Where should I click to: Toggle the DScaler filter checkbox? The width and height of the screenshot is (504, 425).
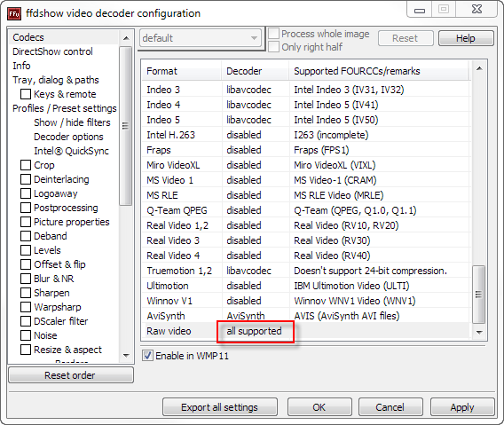[x=26, y=321]
